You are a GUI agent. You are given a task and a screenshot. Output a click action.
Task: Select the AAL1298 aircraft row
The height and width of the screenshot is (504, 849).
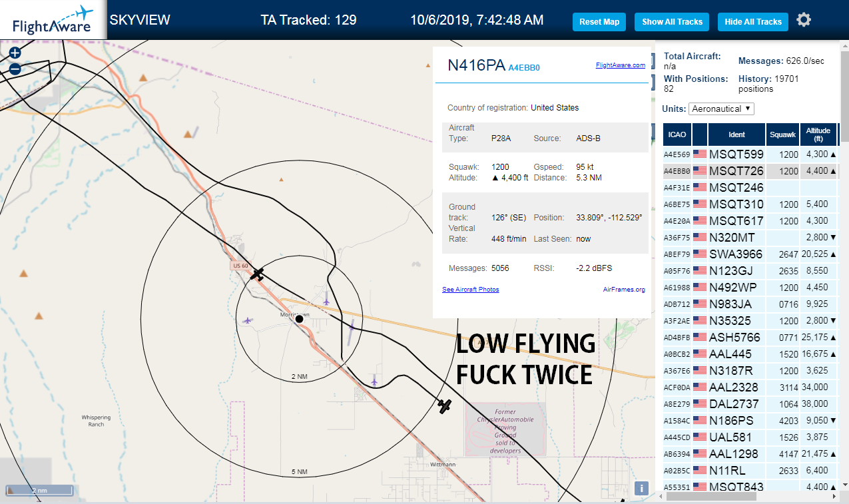pyautogui.click(x=750, y=453)
